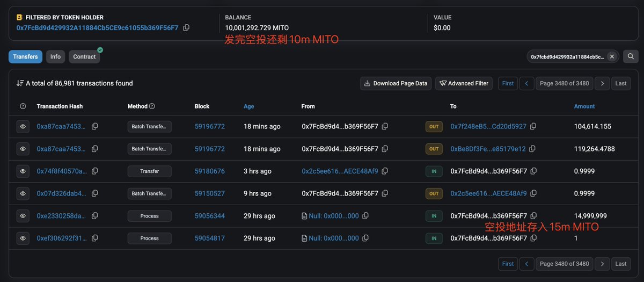644x282 pixels.
Task: Preview the transfer row with amount 119,264.4788
Action: pyautogui.click(x=23, y=149)
